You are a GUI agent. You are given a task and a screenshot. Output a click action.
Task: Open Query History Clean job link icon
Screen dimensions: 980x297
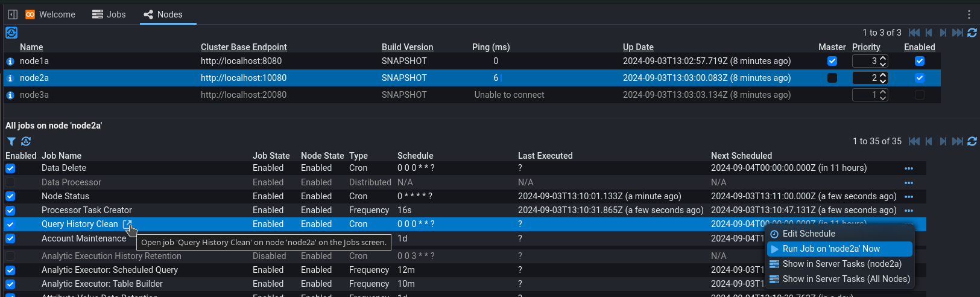pyautogui.click(x=127, y=224)
